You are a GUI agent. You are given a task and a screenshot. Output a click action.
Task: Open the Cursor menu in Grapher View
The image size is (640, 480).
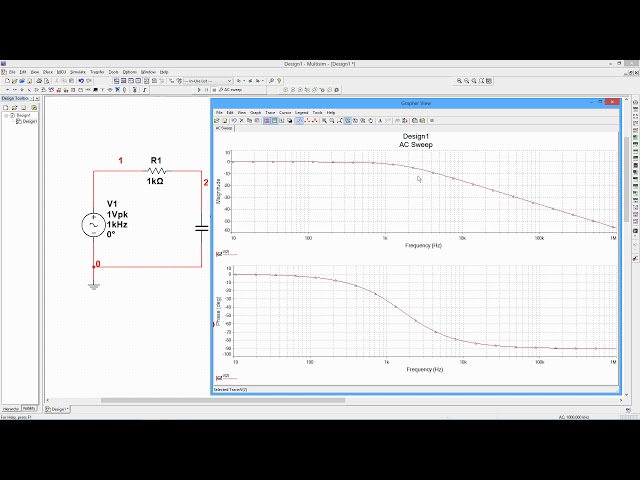tap(285, 113)
